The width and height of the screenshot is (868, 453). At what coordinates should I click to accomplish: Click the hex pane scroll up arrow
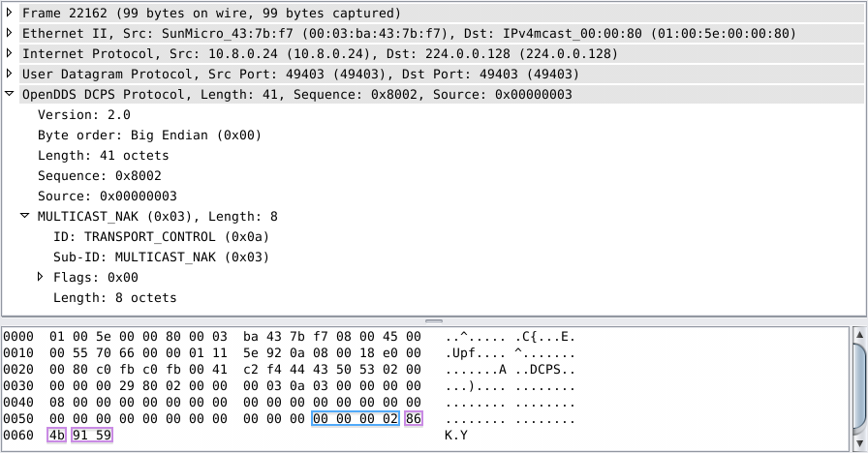click(x=859, y=335)
